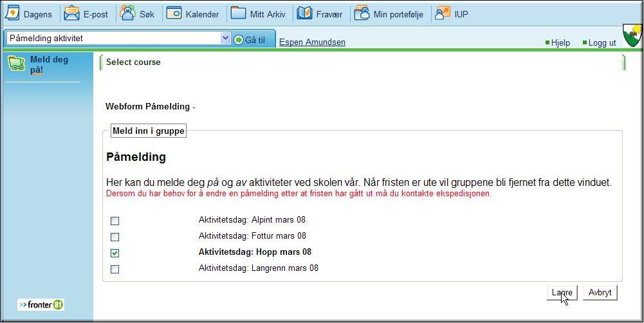Click the Webform Påmelding title text
This screenshot has height=323, width=644.
(x=147, y=107)
